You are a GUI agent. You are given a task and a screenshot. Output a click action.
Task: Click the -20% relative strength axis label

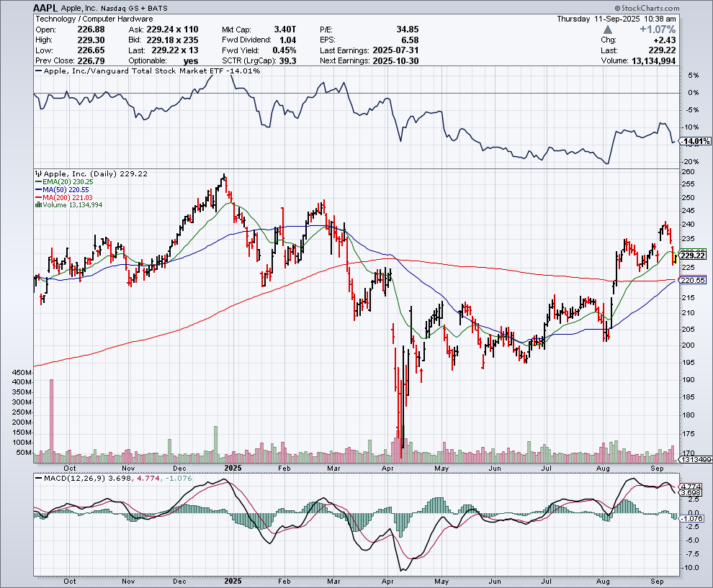690,162
